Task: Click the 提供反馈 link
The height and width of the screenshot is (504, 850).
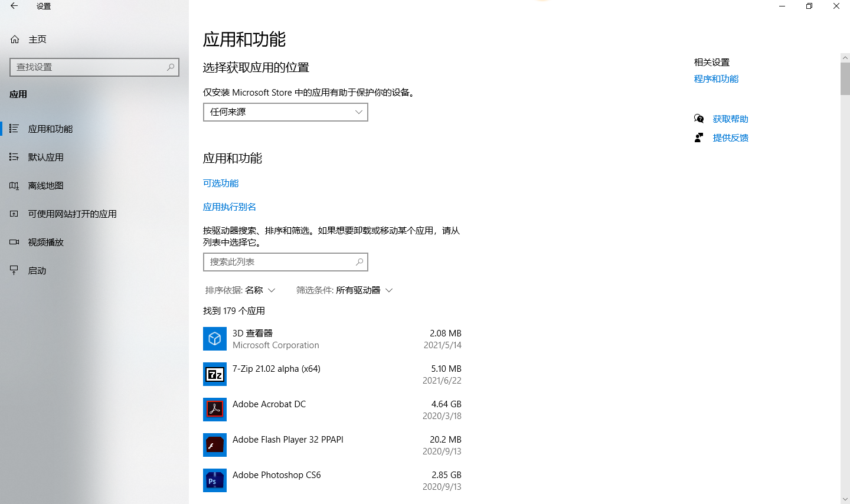Action: point(731,138)
